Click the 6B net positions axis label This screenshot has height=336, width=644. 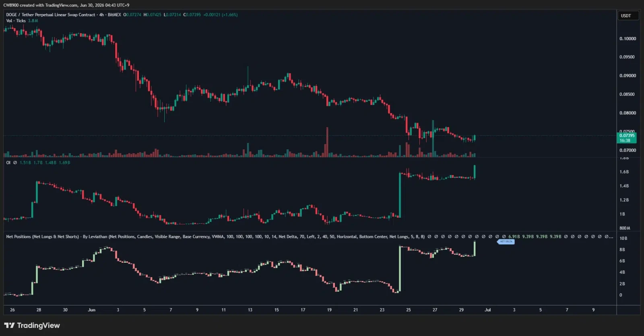coord(622,261)
